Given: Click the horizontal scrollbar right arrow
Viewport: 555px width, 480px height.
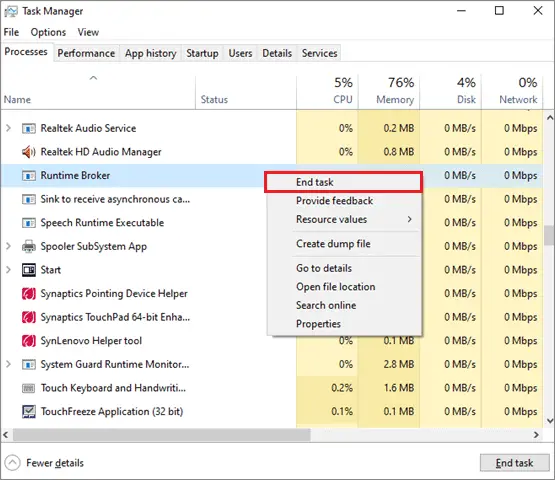Looking at the screenshot, I should [537, 435].
